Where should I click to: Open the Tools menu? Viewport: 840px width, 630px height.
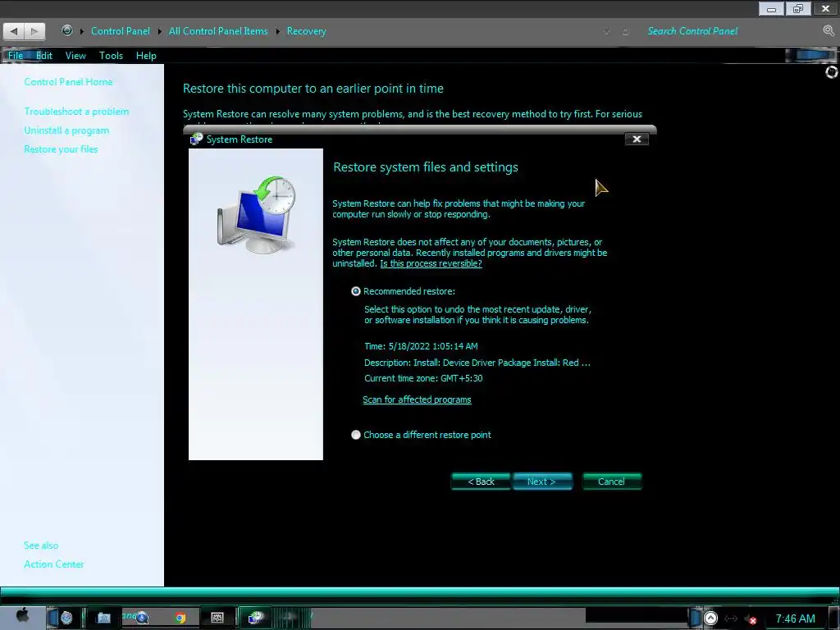coord(111,56)
